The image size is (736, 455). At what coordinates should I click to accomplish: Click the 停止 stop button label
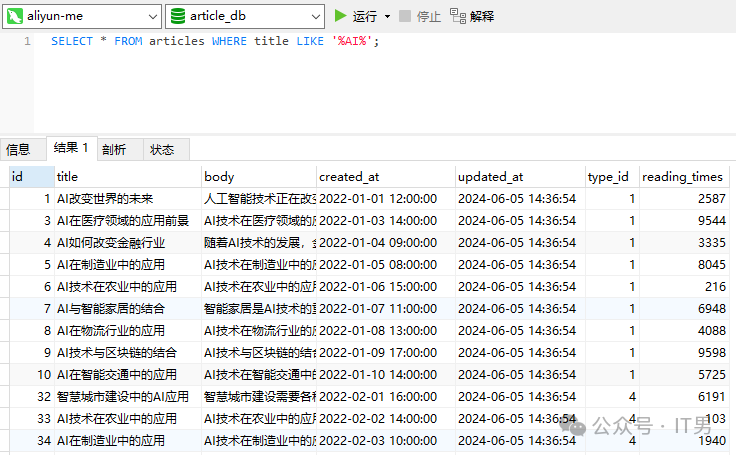(429, 16)
